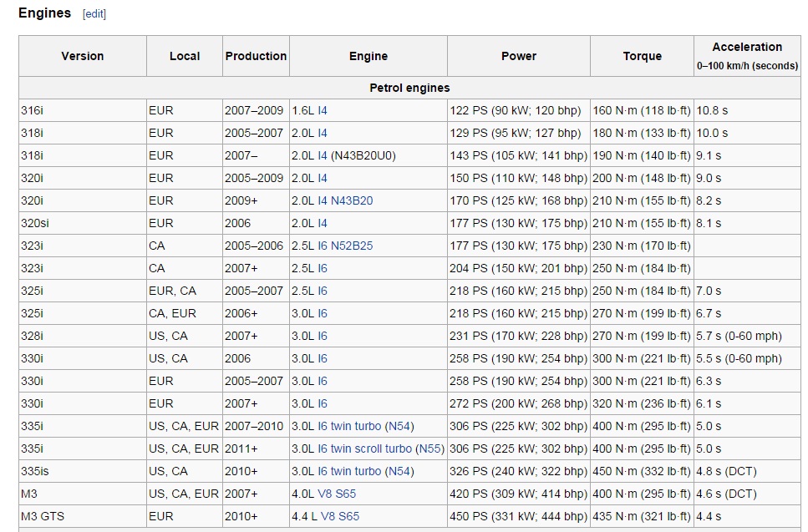Click the I6 twin scroll turbo link
The height and width of the screenshot is (532, 808).
point(364,448)
